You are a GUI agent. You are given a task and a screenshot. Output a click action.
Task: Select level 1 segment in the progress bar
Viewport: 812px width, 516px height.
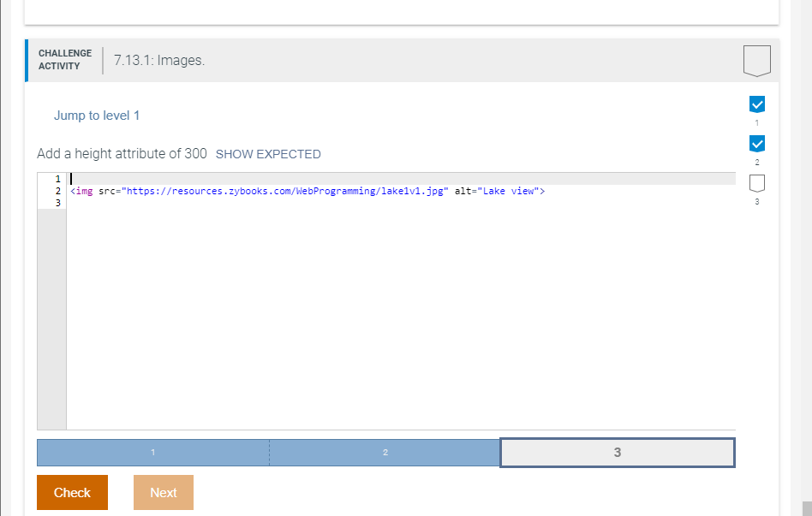pyautogui.click(x=152, y=453)
